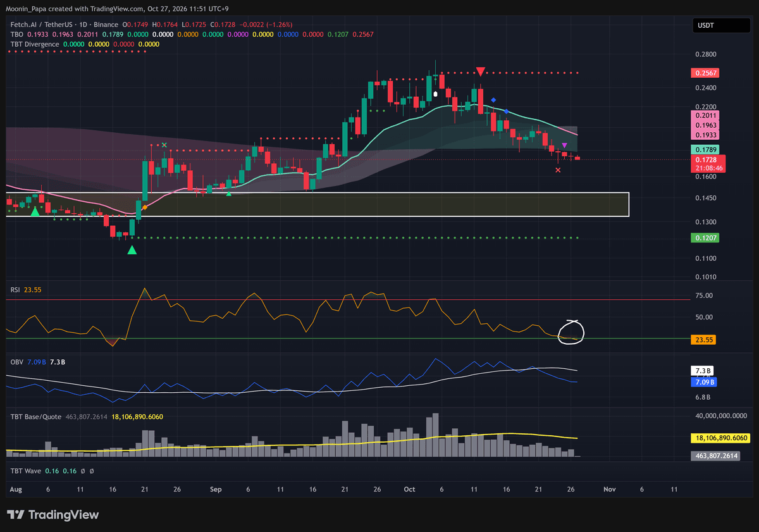This screenshot has width=759, height=532.
Task: Select the TBT Divergence indicator legend
Action: coord(35,44)
